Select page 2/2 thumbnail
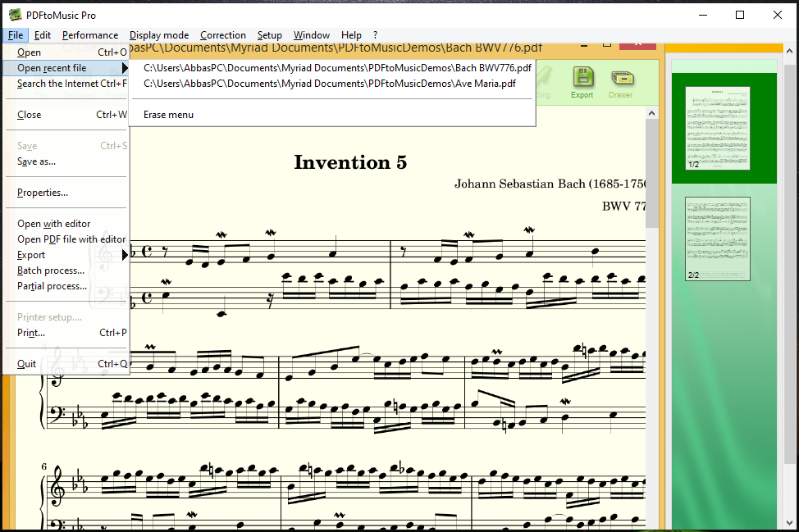 pos(718,239)
